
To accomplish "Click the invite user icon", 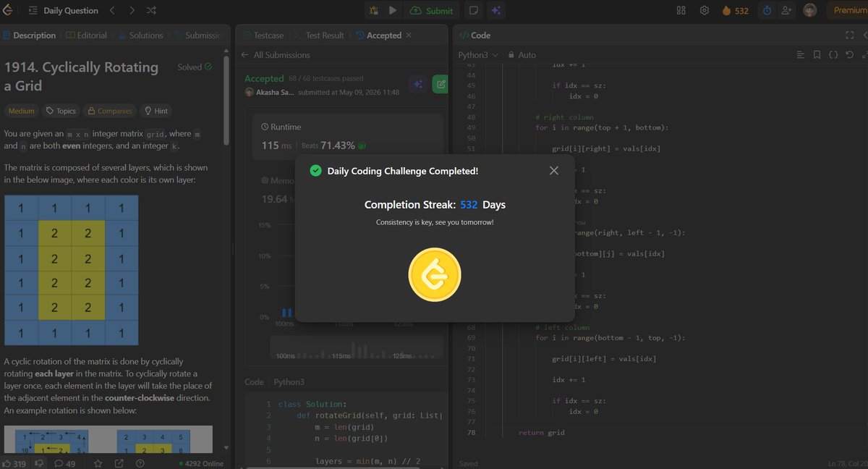I will pos(786,11).
